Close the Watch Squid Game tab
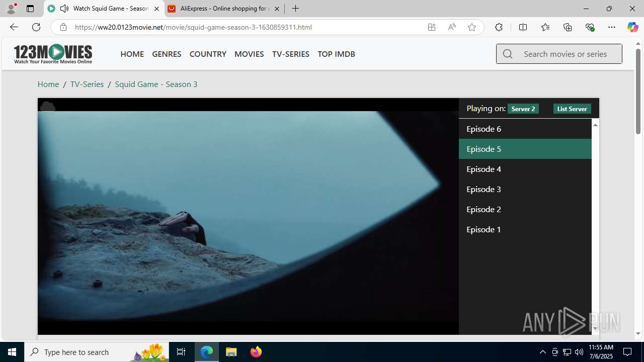 tap(156, 9)
